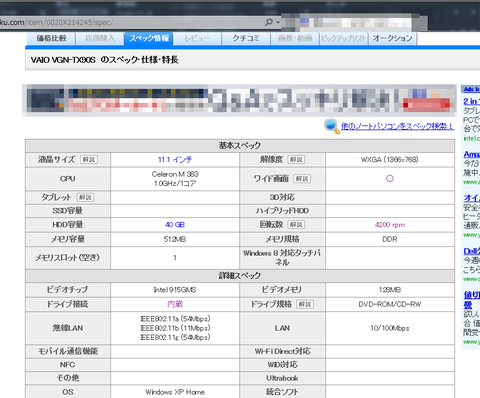Select the スペック情報 tab
Viewport: 480px width, 398px height.
coord(149,38)
